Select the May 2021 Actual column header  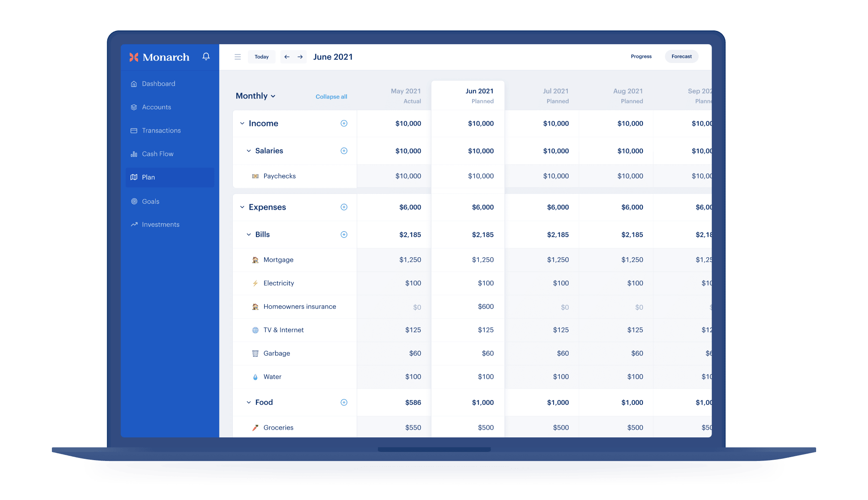[x=406, y=96]
